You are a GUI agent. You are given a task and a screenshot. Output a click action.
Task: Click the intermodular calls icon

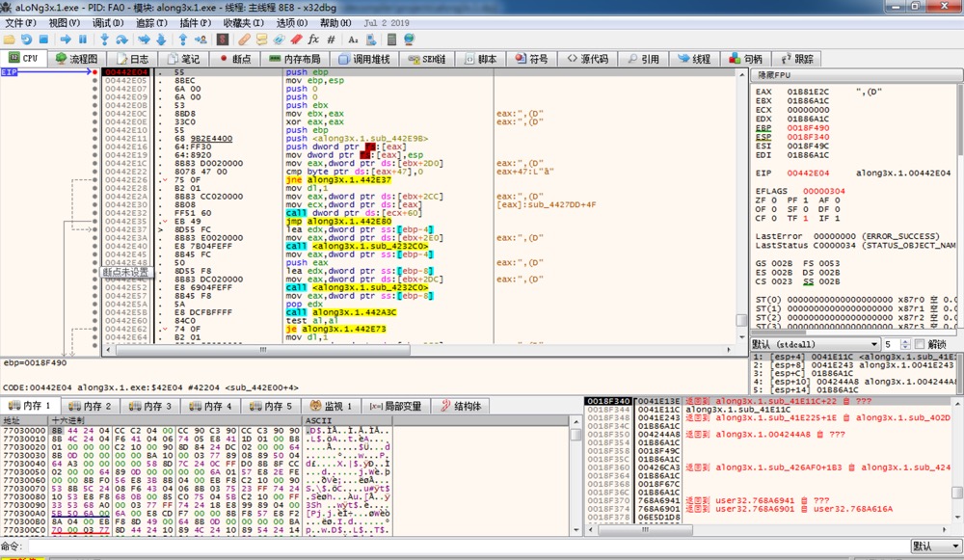pos(371,40)
